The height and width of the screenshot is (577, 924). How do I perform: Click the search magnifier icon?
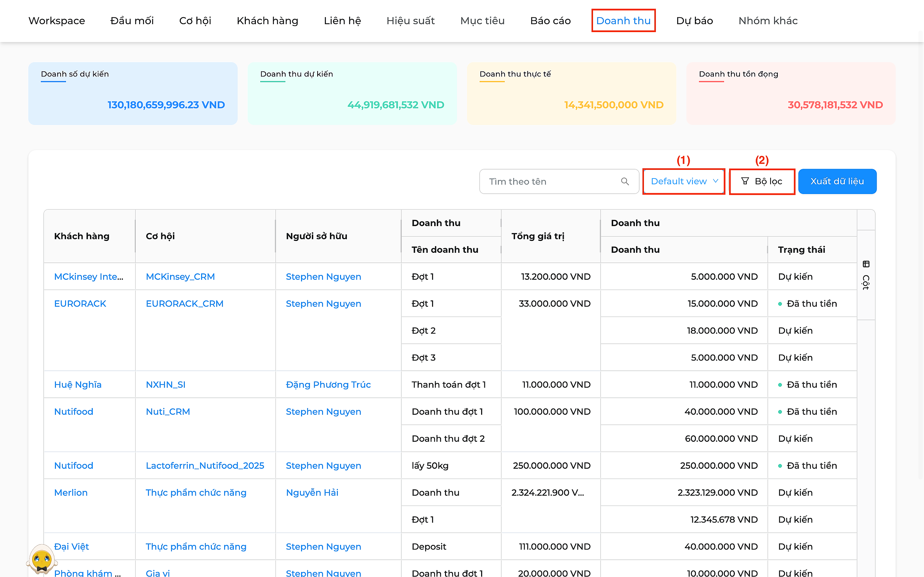point(625,181)
